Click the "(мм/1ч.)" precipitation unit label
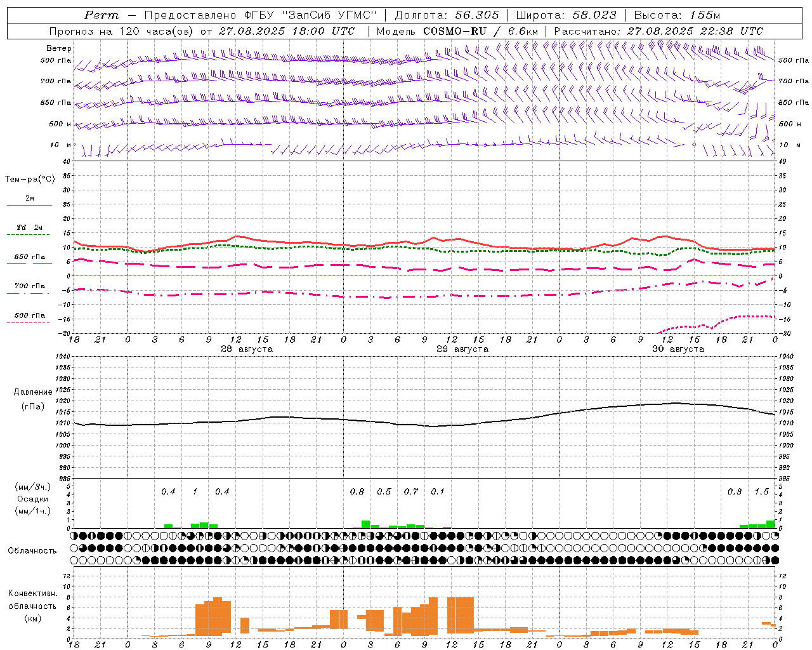This screenshot has height=650, width=812. coord(32,511)
